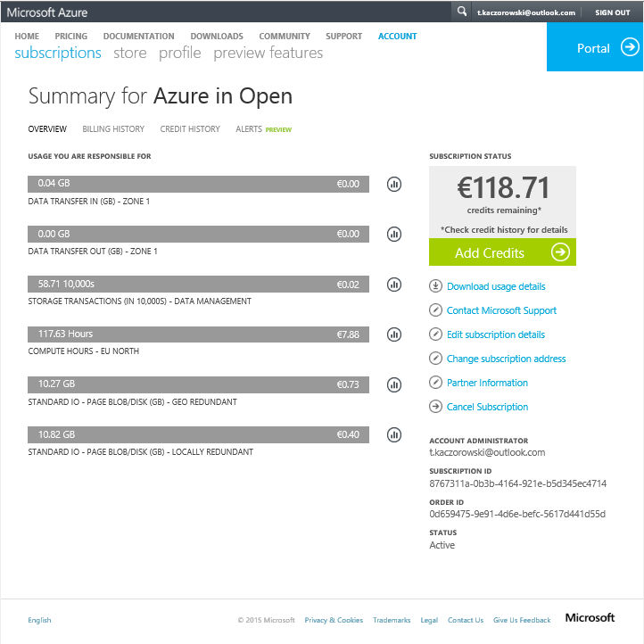Open the Pricing menu item
Viewport: 644px width, 644px height.
pos(71,37)
